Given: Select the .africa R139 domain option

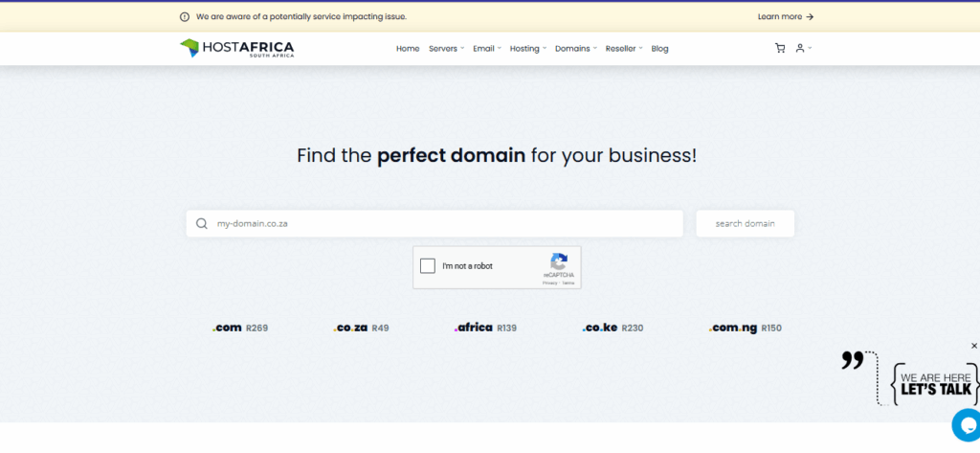Looking at the screenshot, I should point(485,328).
